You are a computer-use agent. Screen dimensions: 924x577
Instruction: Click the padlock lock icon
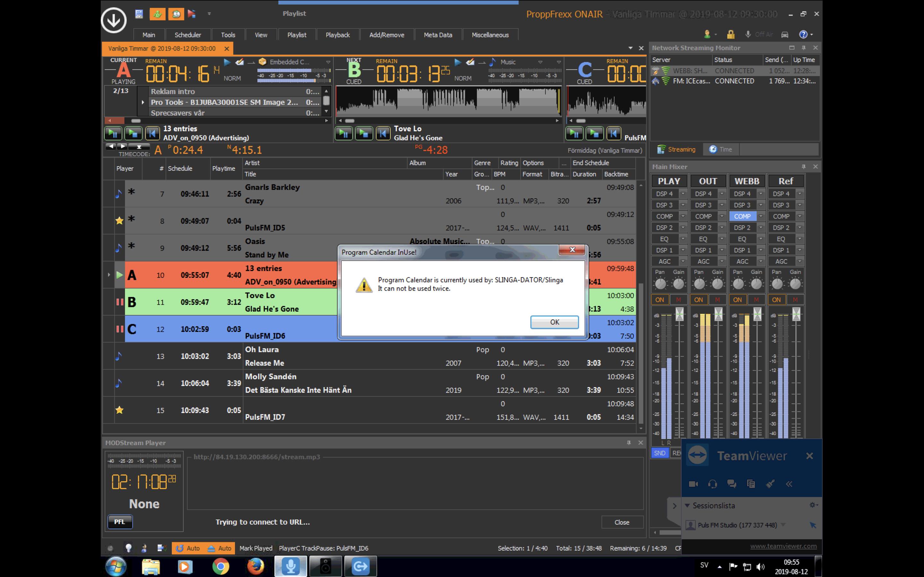(731, 35)
